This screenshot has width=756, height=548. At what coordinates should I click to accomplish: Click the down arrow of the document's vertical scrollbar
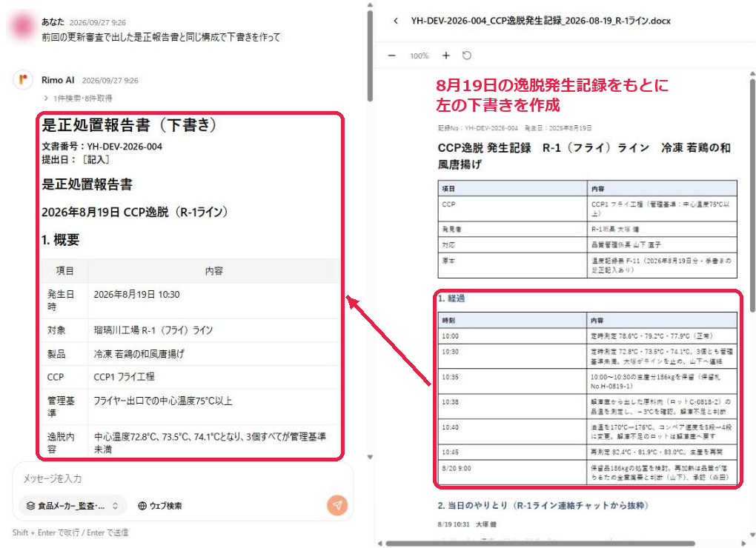point(752,534)
